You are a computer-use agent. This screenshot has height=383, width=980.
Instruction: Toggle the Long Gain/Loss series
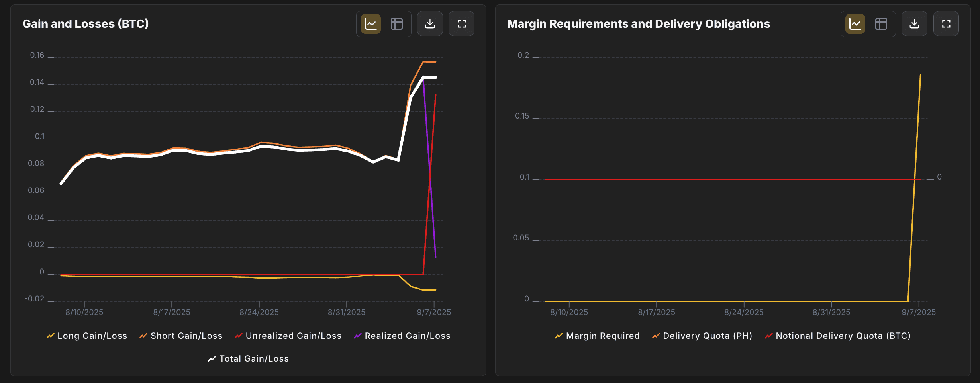(87, 336)
